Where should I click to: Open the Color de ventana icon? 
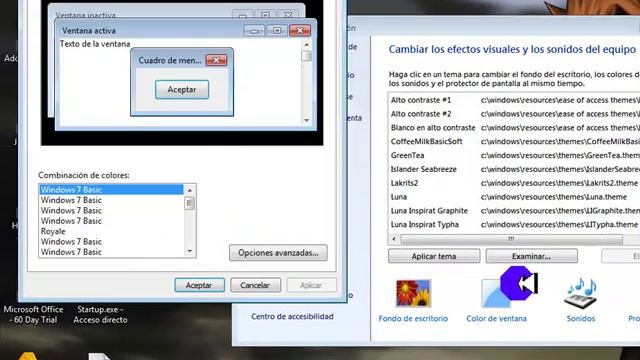(x=496, y=293)
